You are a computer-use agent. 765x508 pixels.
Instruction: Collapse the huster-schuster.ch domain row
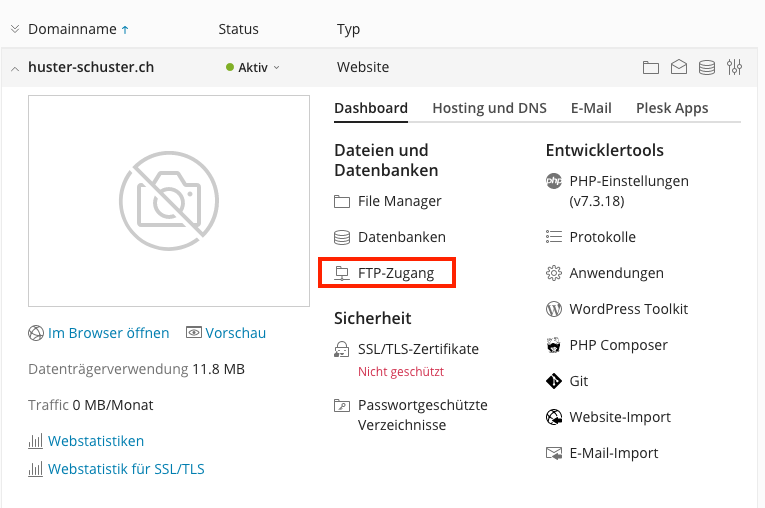[x=15, y=68]
